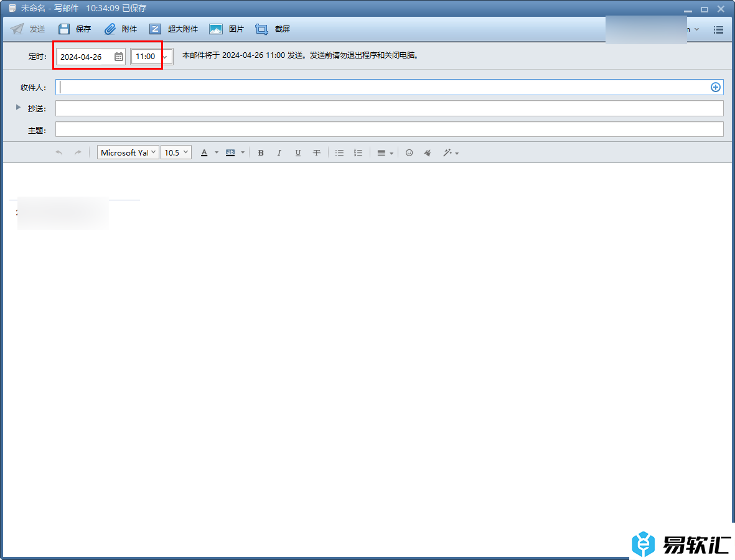Image resolution: width=735 pixels, height=560 pixels.
Task: Insert a picture with 图片
Action: point(227,29)
